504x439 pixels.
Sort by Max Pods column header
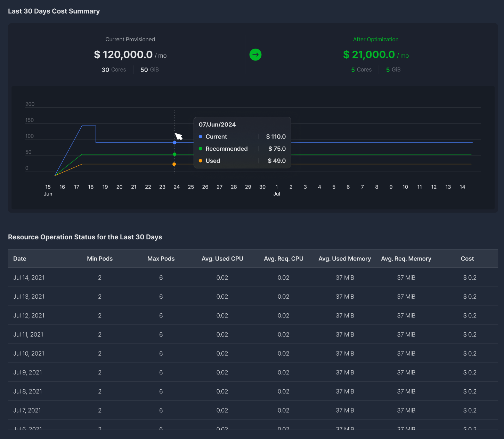[161, 259]
